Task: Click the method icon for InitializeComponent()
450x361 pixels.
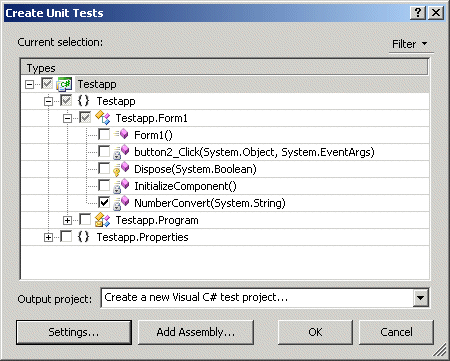Action: coord(121,186)
